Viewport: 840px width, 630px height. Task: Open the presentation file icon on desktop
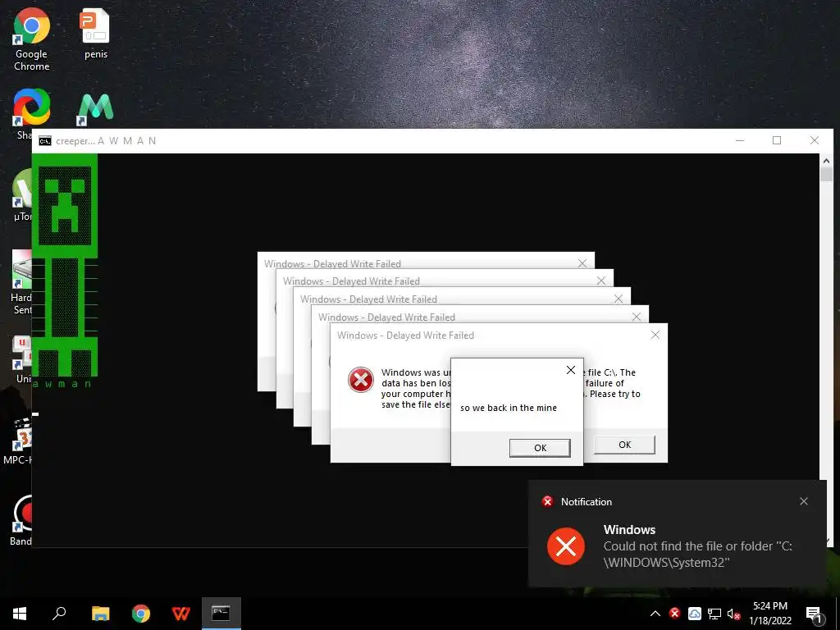(x=95, y=33)
